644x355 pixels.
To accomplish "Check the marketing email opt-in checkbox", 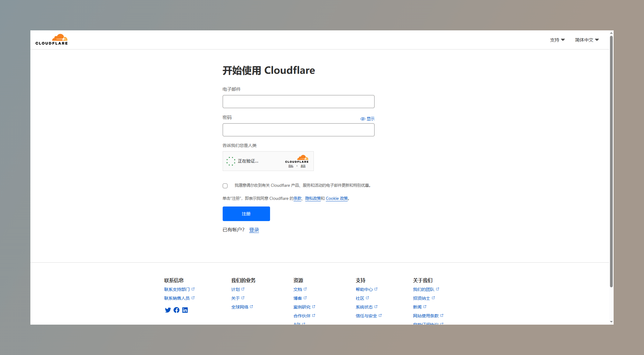I will point(225,186).
